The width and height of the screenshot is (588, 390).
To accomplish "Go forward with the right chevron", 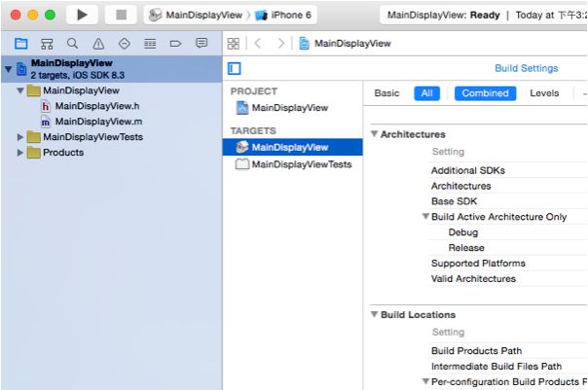I will click(280, 44).
